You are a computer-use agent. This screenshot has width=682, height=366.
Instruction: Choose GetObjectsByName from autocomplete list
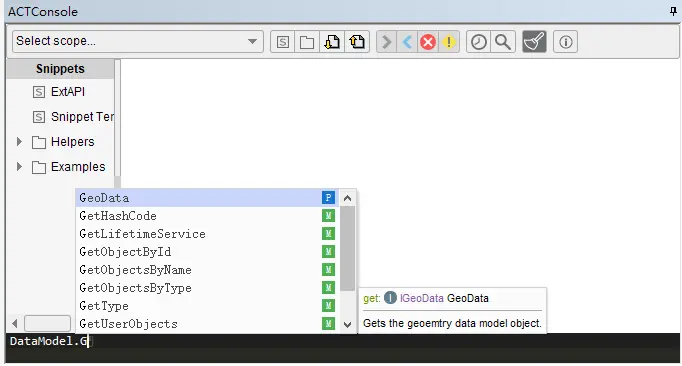click(207, 270)
